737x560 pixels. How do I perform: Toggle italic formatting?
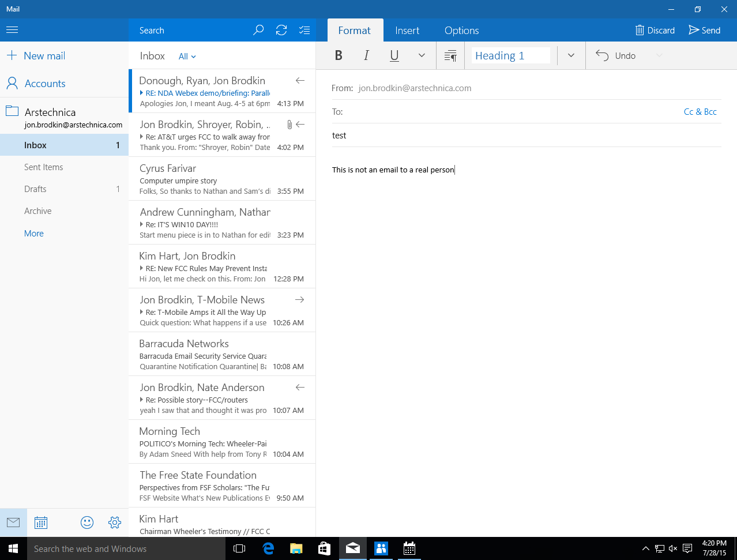(366, 55)
